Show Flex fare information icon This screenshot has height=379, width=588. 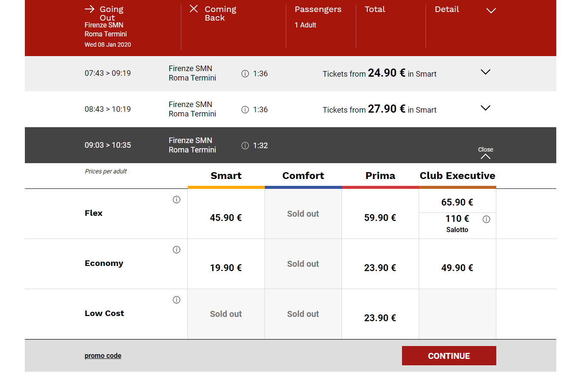click(x=177, y=200)
